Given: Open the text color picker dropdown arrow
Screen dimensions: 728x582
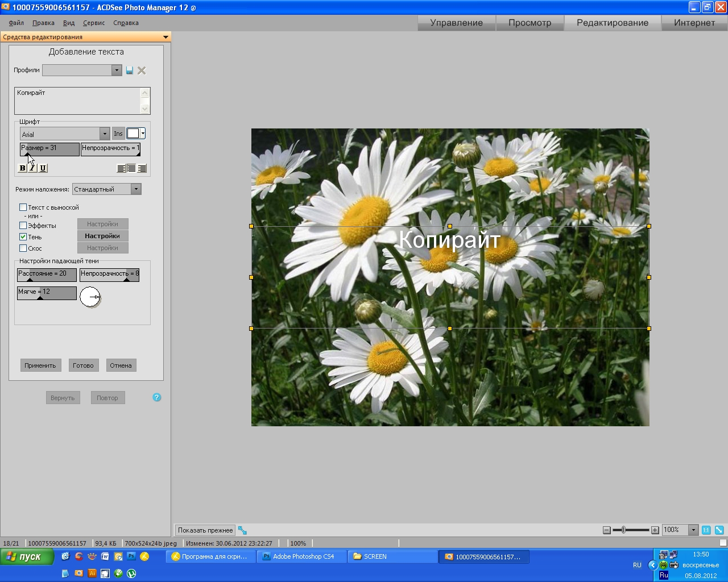Looking at the screenshot, I should pyautogui.click(x=143, y=134).
